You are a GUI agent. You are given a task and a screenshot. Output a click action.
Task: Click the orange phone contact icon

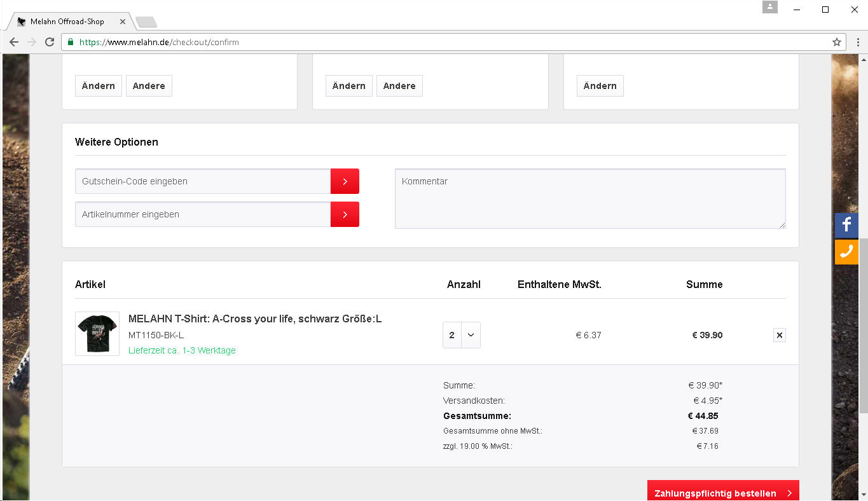click(x=846, y=252)
